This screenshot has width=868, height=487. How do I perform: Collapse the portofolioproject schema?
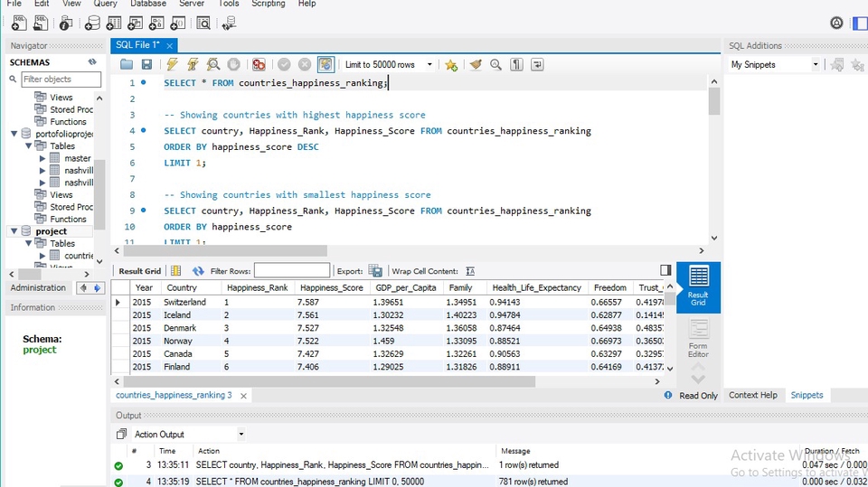pyautogui.click(x=14, y=134)
